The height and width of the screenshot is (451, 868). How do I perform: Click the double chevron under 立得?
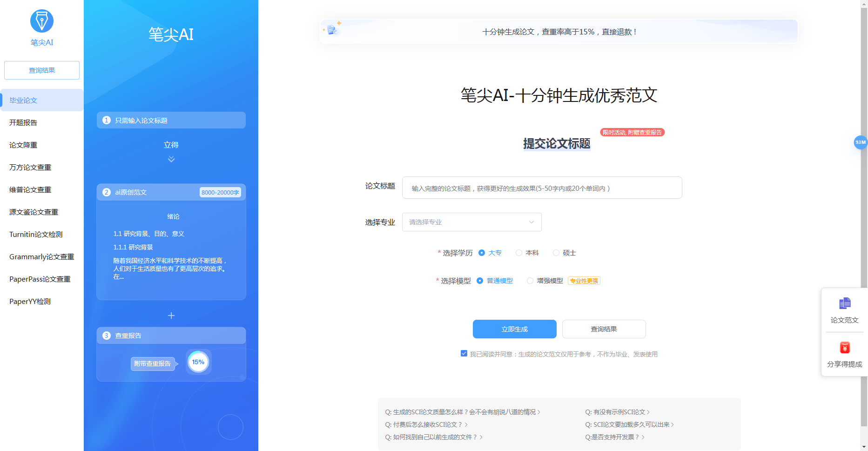171,159
